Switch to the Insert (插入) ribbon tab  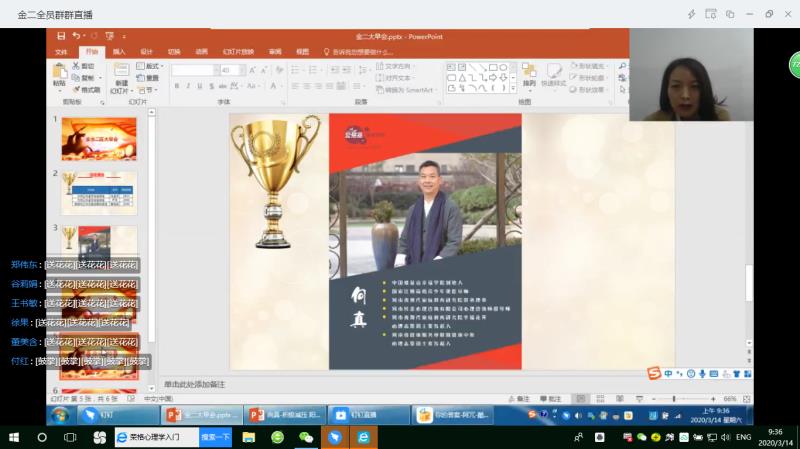(x=119, y=51)
